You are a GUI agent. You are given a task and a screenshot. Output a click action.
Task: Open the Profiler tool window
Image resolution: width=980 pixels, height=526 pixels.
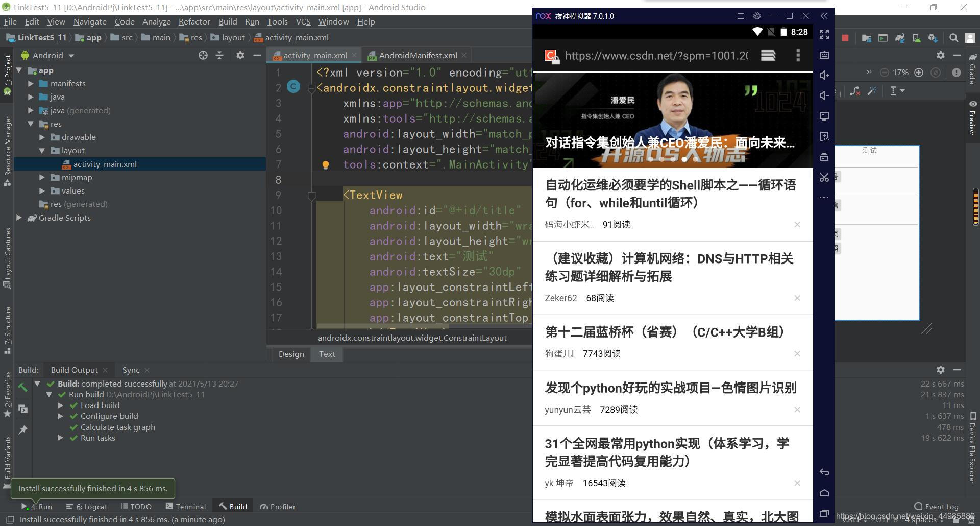pyautogui.click(x=278, y=506)
